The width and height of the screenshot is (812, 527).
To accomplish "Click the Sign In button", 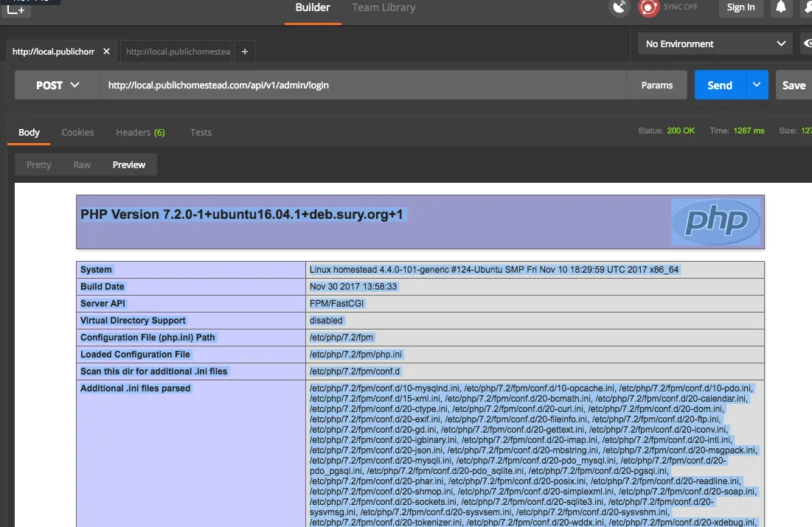I will click(x=740, y=8).
